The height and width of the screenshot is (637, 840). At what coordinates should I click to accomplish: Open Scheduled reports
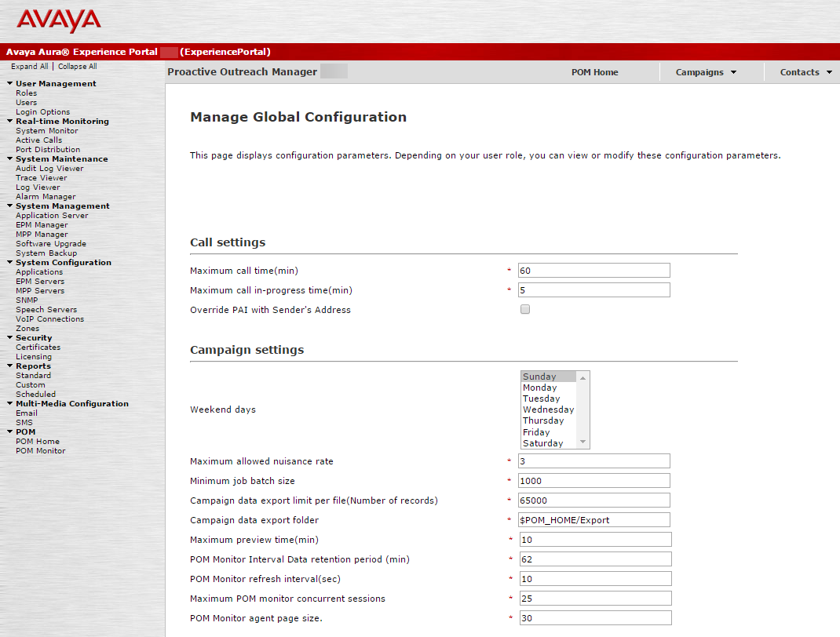click(x=35, y=395)
